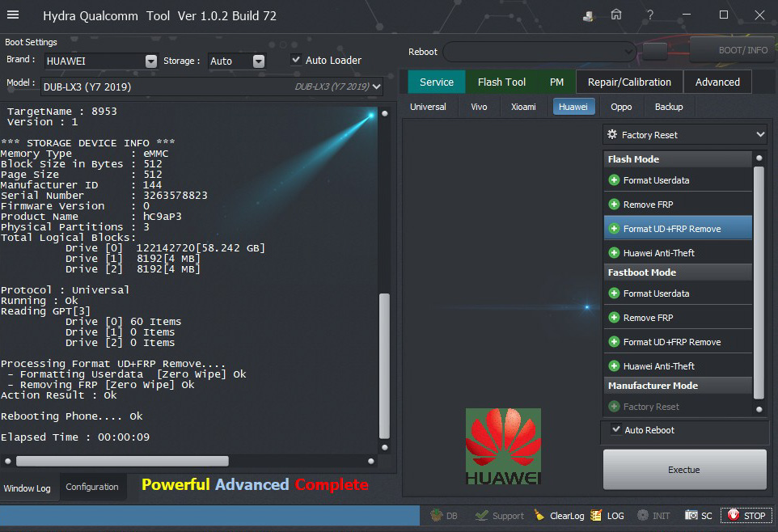This screenshot has height=532, width=778.
Task: Select the Universal sub-tab
Action: point(428,107)
